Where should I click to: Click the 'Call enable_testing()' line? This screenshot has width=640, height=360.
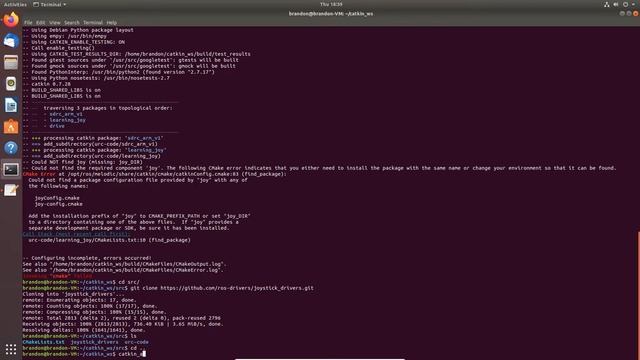(x=59, y=48)
